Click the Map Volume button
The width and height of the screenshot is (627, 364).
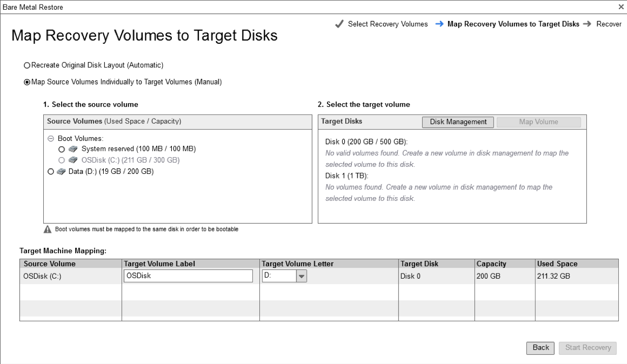539,122
